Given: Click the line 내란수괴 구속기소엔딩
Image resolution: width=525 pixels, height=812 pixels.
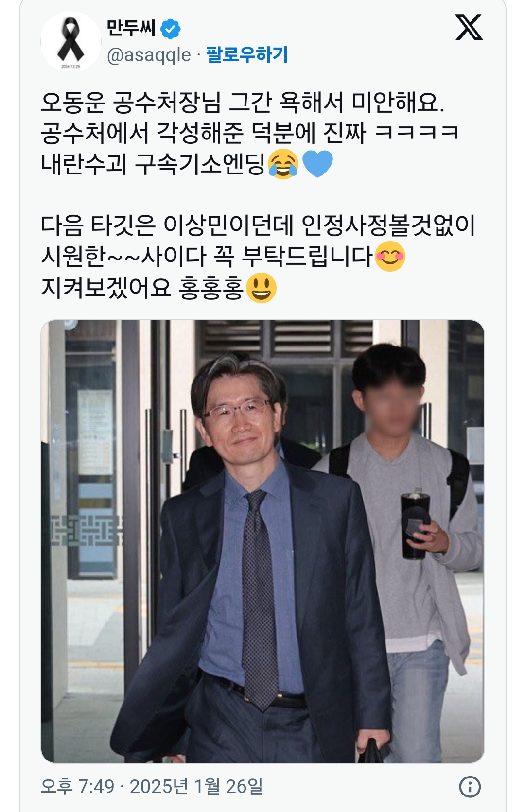Looking at the screenshot, I should [x=187, y=164].
